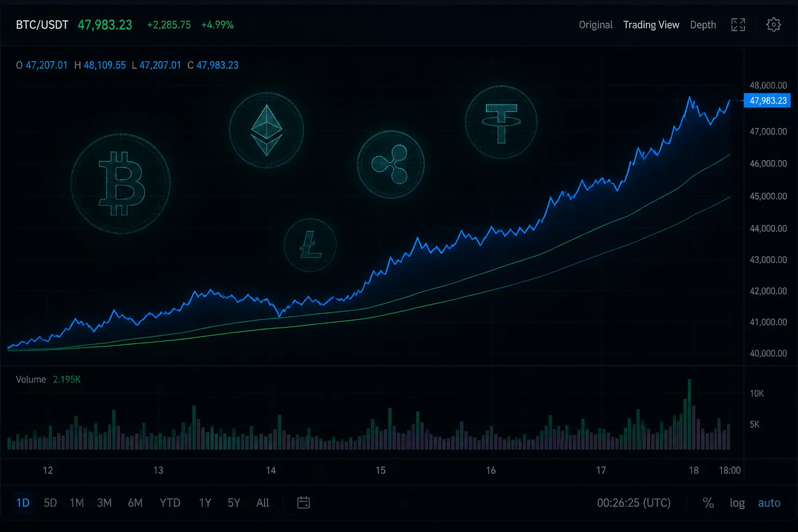Select the Trading View tab
798x532 pixels.
point(651,25)
